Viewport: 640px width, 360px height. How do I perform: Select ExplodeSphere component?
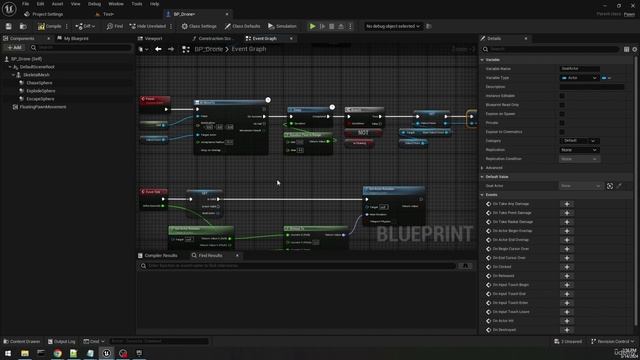click(40, 91)
